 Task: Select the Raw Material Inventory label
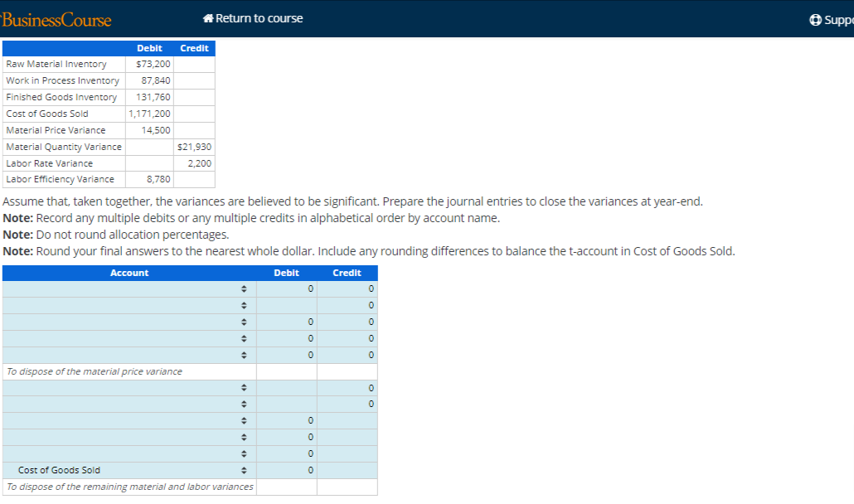(56, 64)
